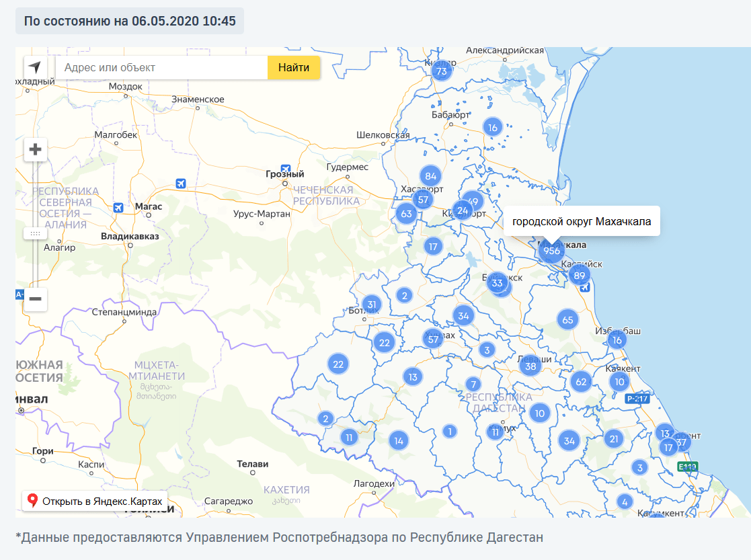Select the 33 marker near Буйнакск
This screenshot has width=751, height=560.
point(498,284)
